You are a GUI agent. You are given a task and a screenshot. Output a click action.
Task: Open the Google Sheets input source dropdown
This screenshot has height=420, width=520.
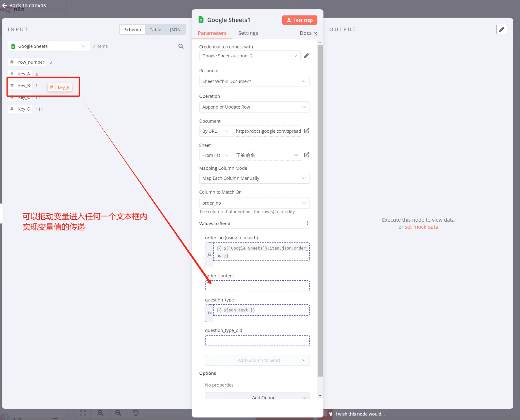49,46
